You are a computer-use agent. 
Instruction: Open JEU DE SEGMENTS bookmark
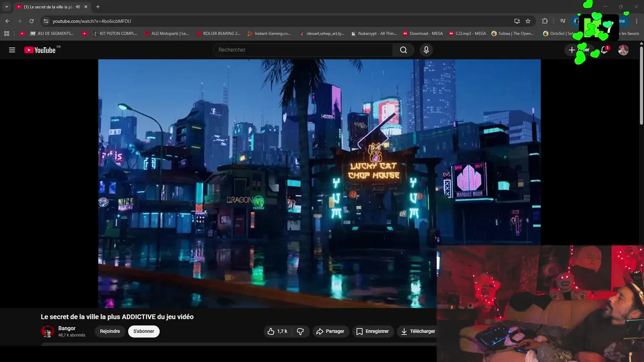[51, 34]
